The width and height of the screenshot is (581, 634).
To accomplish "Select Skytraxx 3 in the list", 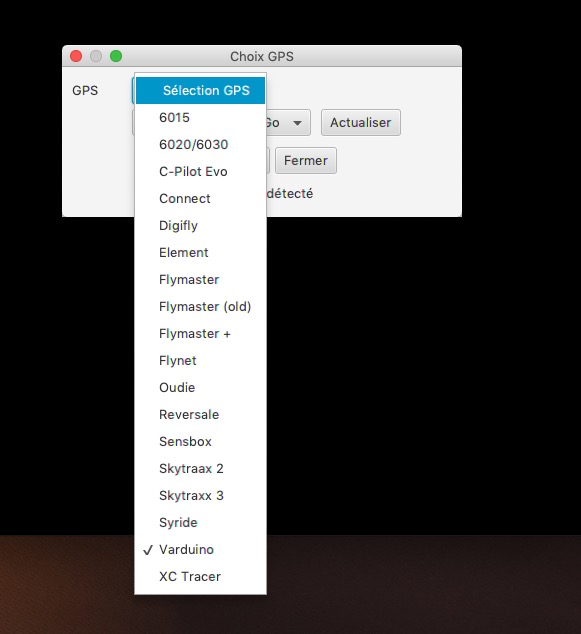I will coord(200,495).
